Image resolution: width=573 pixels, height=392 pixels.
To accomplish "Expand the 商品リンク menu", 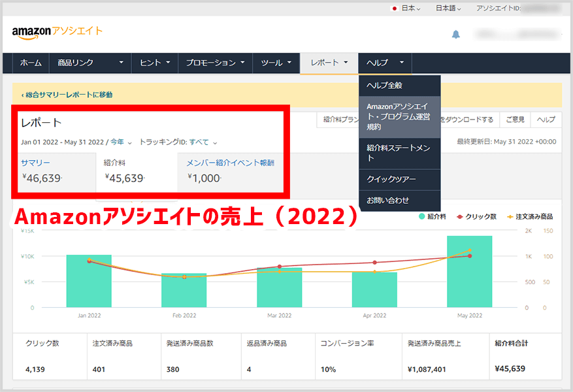I will 90,63.
